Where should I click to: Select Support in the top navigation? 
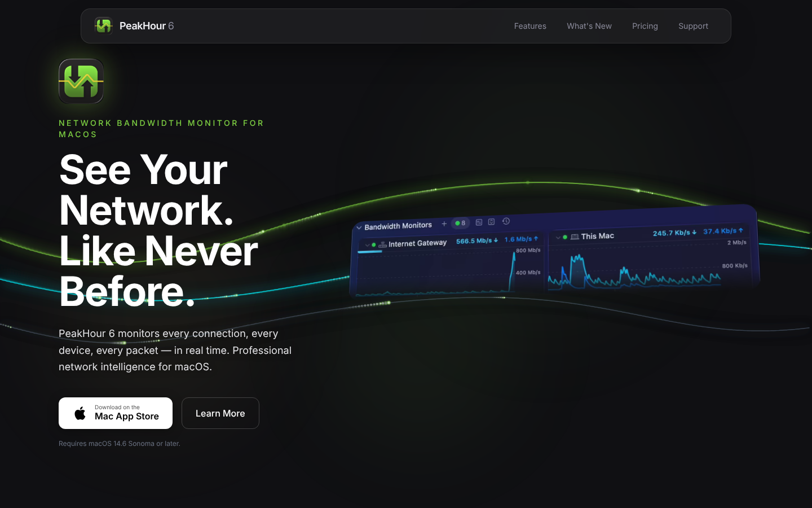click(693, 26)
